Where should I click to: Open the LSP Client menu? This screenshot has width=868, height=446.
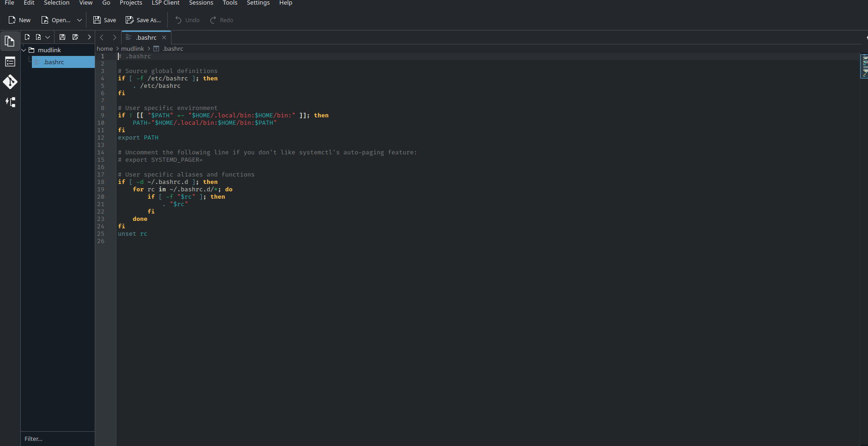click(x=165, y=3)
